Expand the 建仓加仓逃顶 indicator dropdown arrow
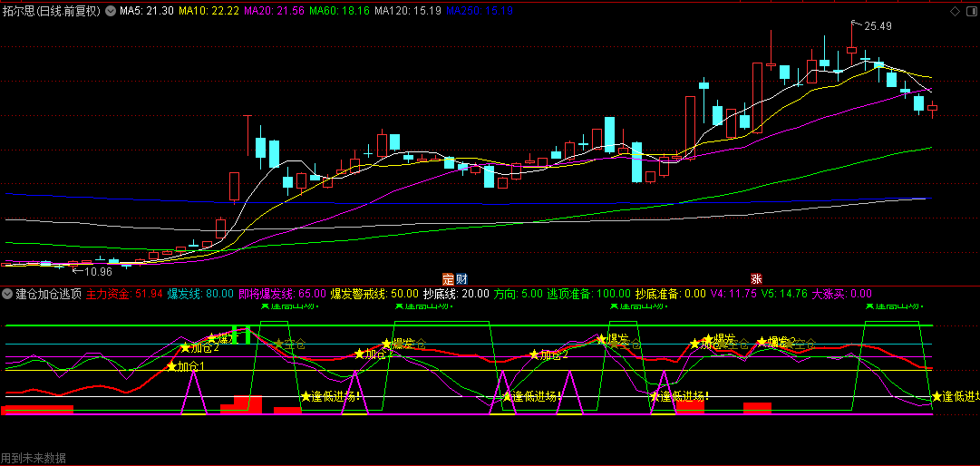Image resolution: width=980 pixels, height=466 pixels. click(7, 294)
